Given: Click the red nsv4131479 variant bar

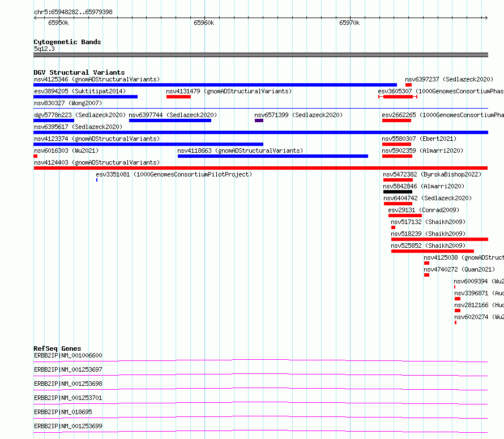Looking at the screenshot, I should [x=179, y=97].
